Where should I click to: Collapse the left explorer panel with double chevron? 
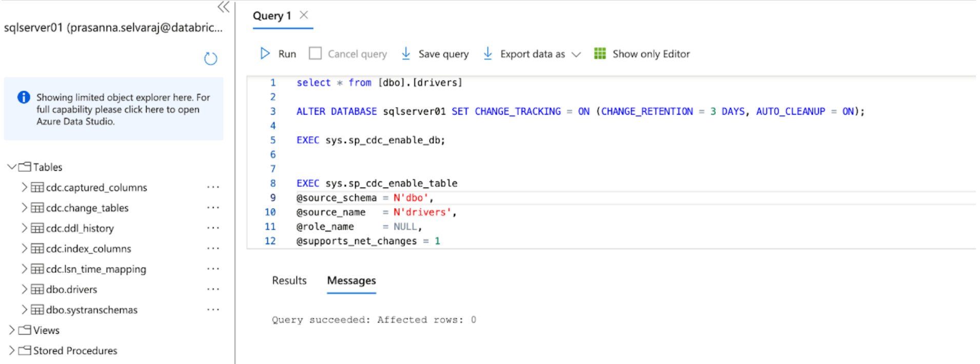click(x=223, y=7)
